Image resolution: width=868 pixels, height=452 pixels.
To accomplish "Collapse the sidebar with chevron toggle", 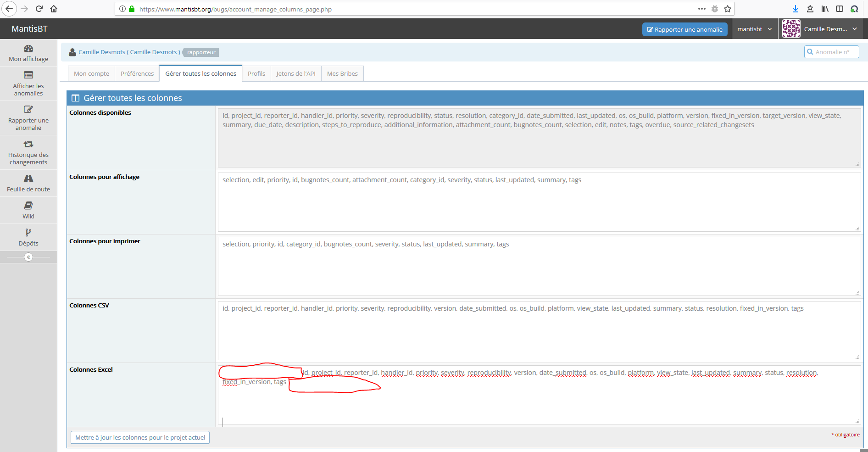I will click(28, 257).
